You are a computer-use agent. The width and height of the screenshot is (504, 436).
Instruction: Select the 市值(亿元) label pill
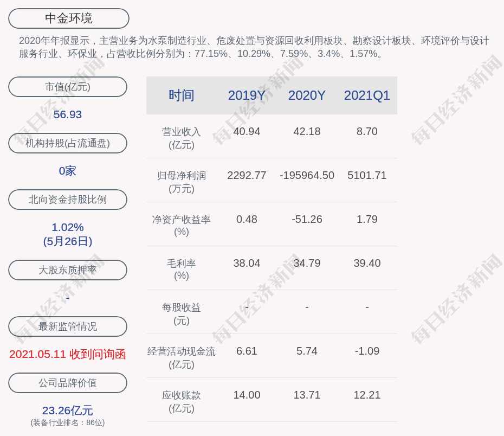[x=68, y=87]
